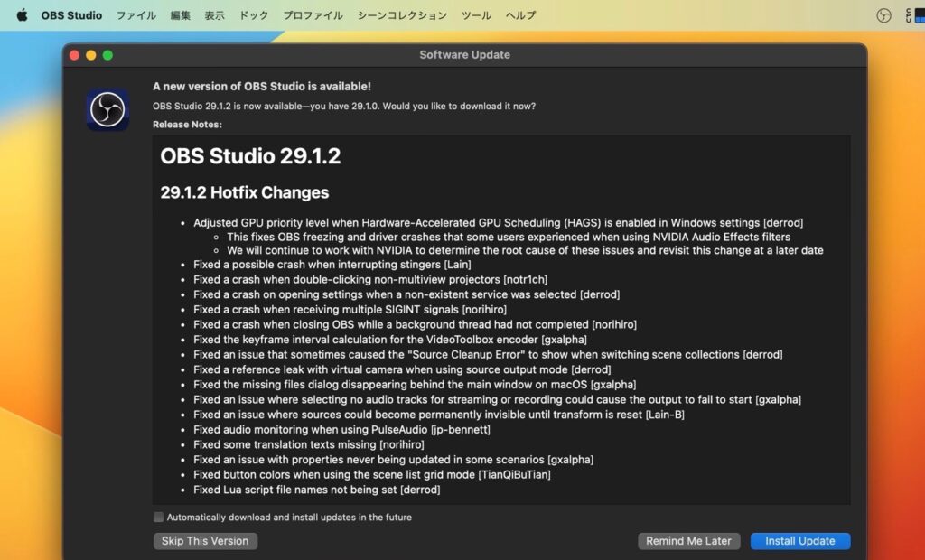This screenshot has height=560, width=925.
Task: Click Remind Me Later
Action: coord(688,540)
